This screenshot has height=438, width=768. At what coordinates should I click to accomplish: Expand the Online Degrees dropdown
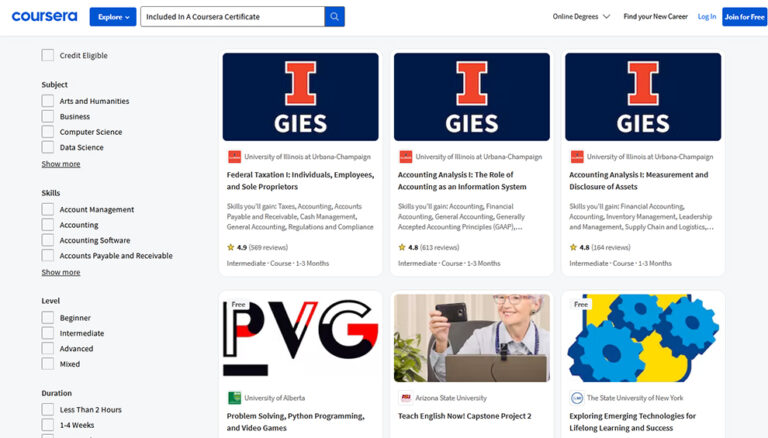tap(581, 17)
